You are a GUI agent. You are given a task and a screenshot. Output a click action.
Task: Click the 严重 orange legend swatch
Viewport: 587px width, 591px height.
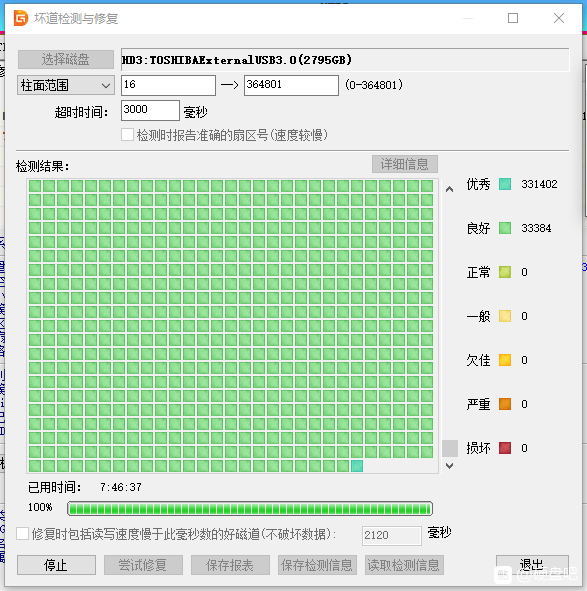click(505, 404)
